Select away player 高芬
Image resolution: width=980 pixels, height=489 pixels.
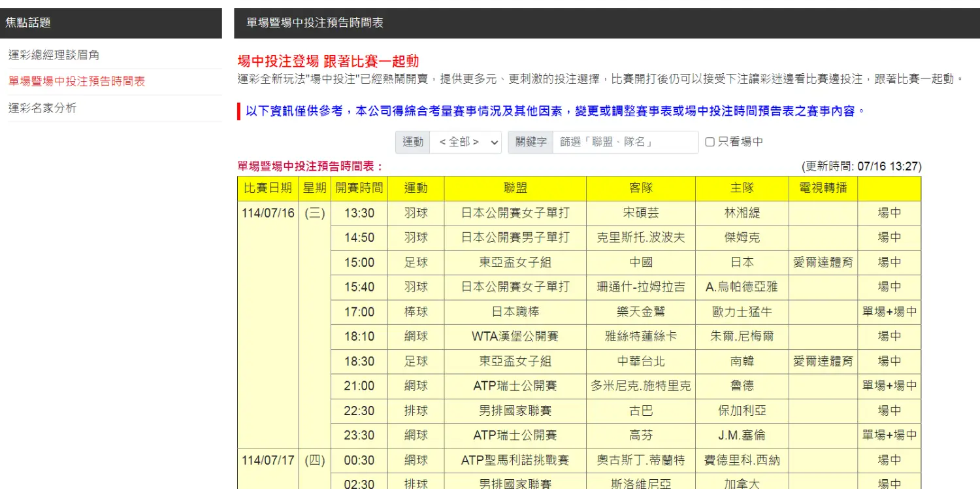[x=641, y=435]
